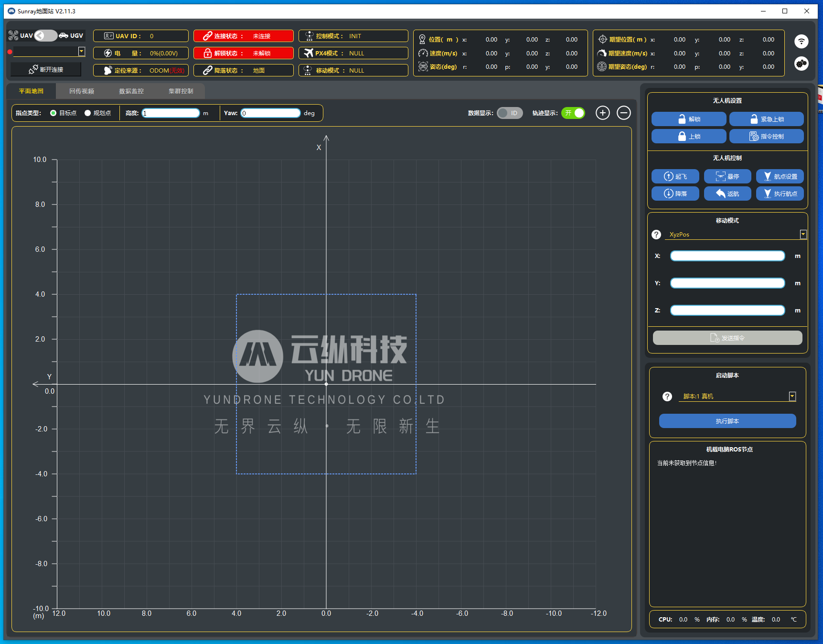Click the 断开连接 button
The width and height of the screenshot is (823, 644).
tap(46, 69)
